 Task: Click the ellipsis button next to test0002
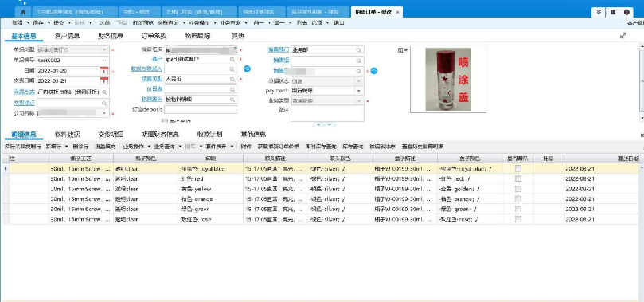[105, 60]
